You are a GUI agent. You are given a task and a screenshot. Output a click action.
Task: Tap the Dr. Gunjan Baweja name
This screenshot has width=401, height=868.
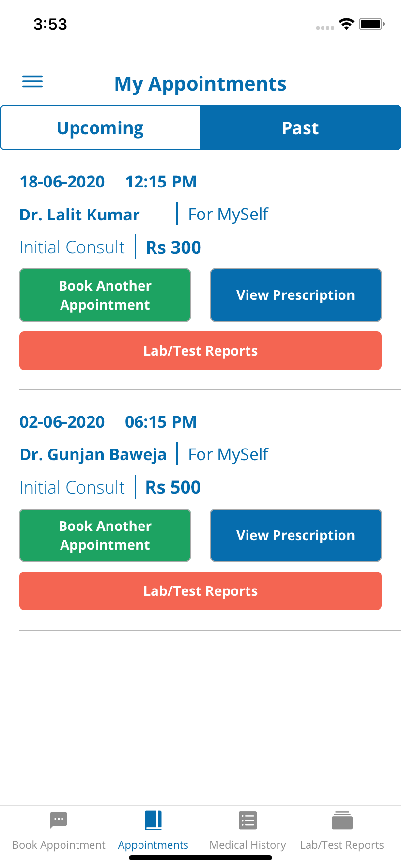(x=93, y=455)
